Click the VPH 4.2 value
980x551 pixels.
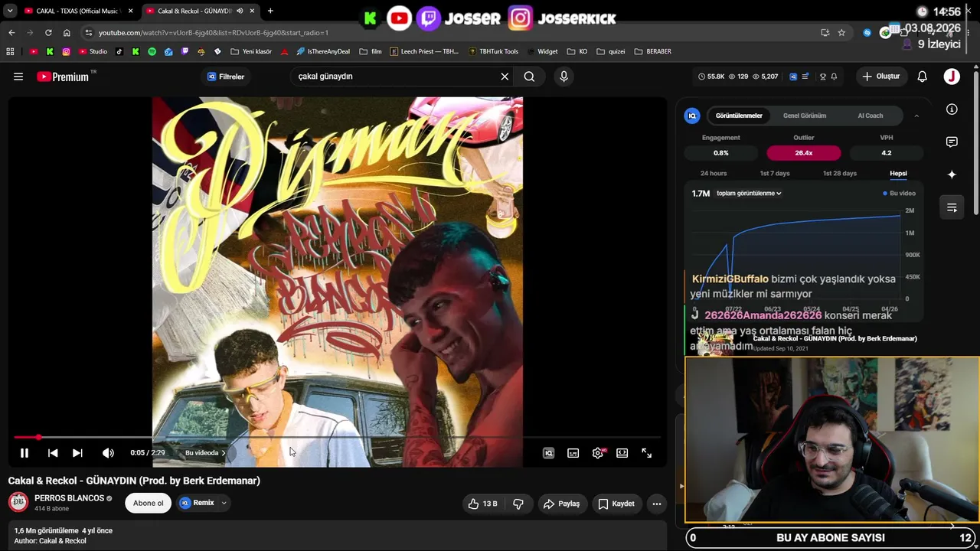point(887,153)
